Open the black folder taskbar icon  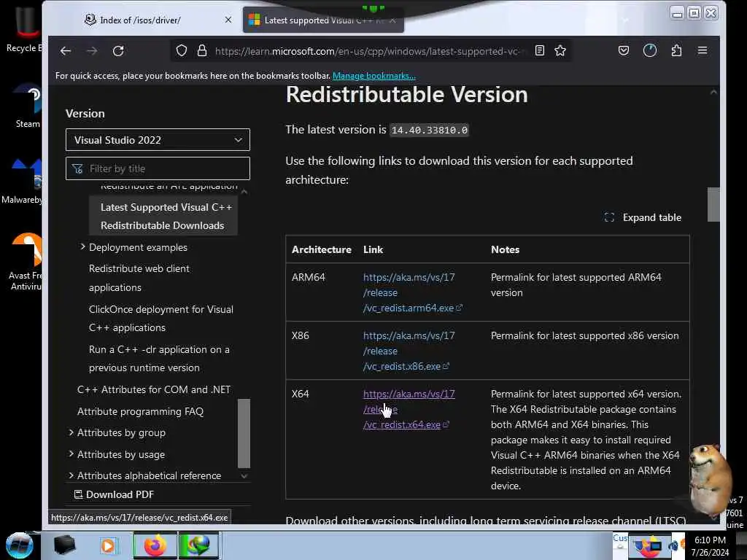(64, 545)
